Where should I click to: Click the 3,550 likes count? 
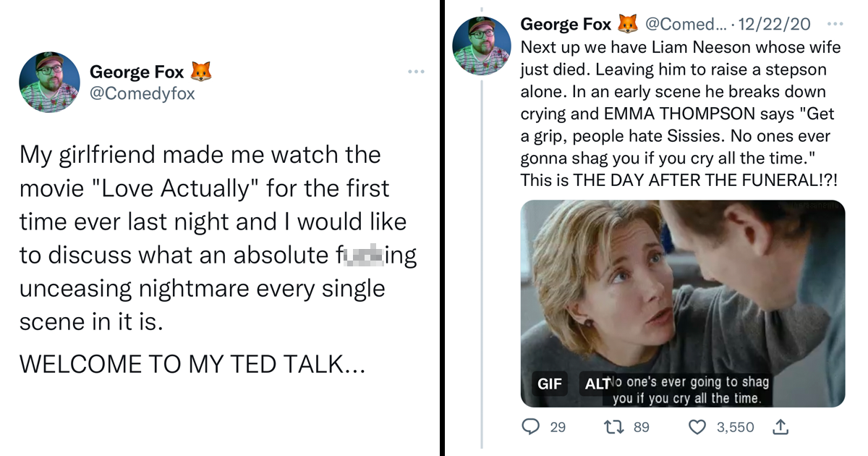pos(736,427)
